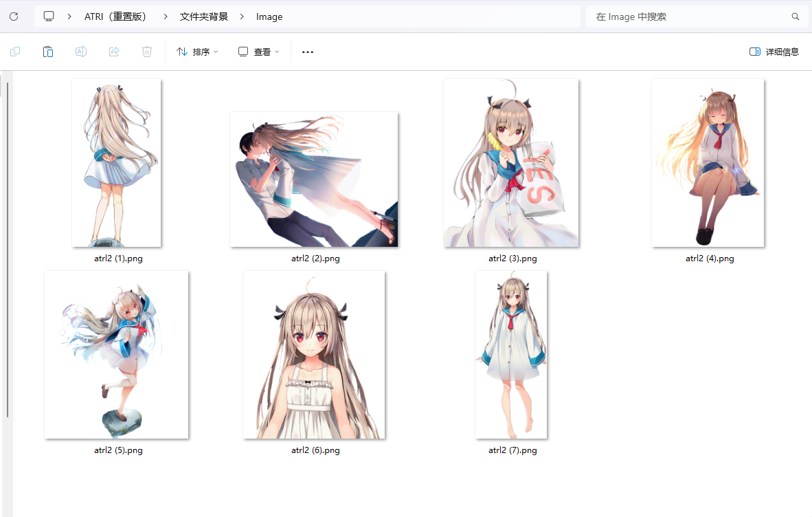
Task: Click the Rename icon in toolbar
Action: [x=80, y=52]
